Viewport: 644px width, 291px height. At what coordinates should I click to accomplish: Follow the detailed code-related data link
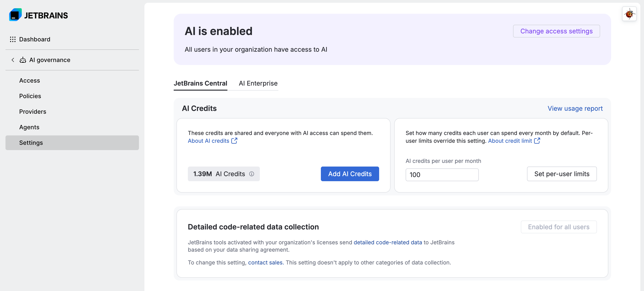click(x=388, y=242)
